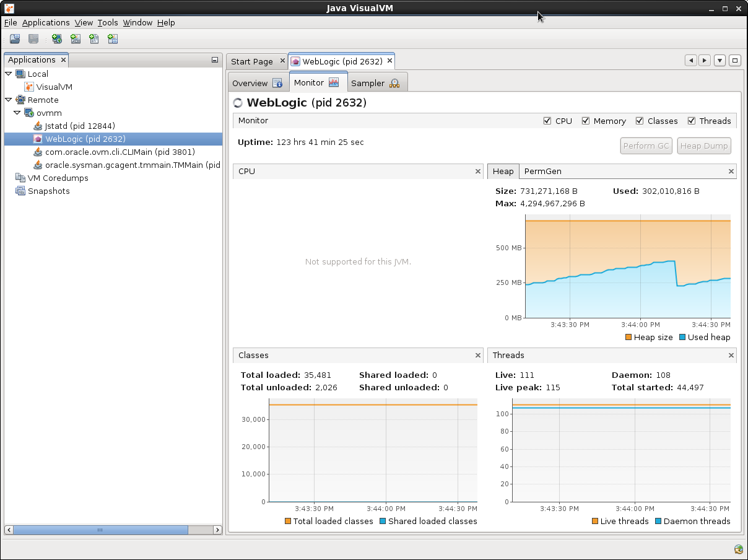Collapse the Local tree node
The height and width of the screenshot is (560, 748).
pyautogui.click(x=9, y=74)
